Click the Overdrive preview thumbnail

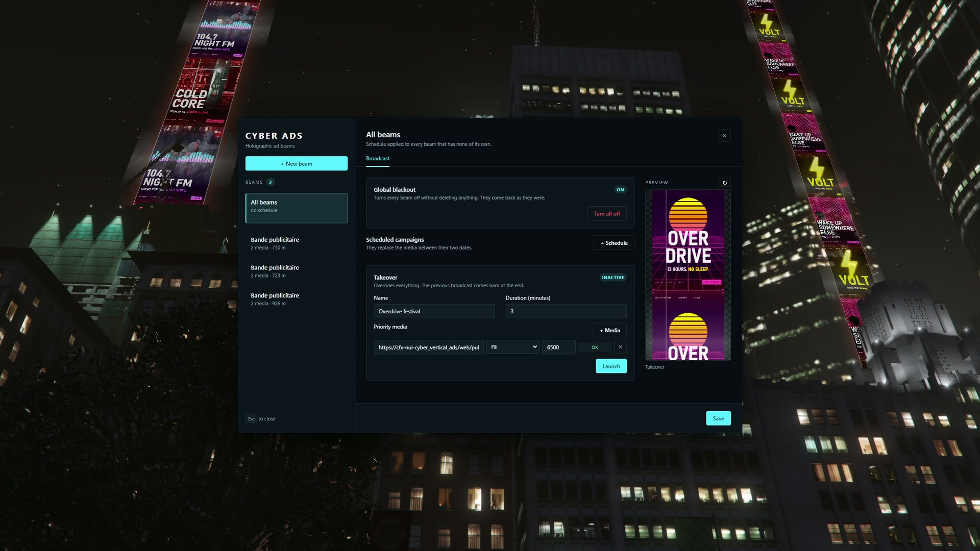click(688, 275)
